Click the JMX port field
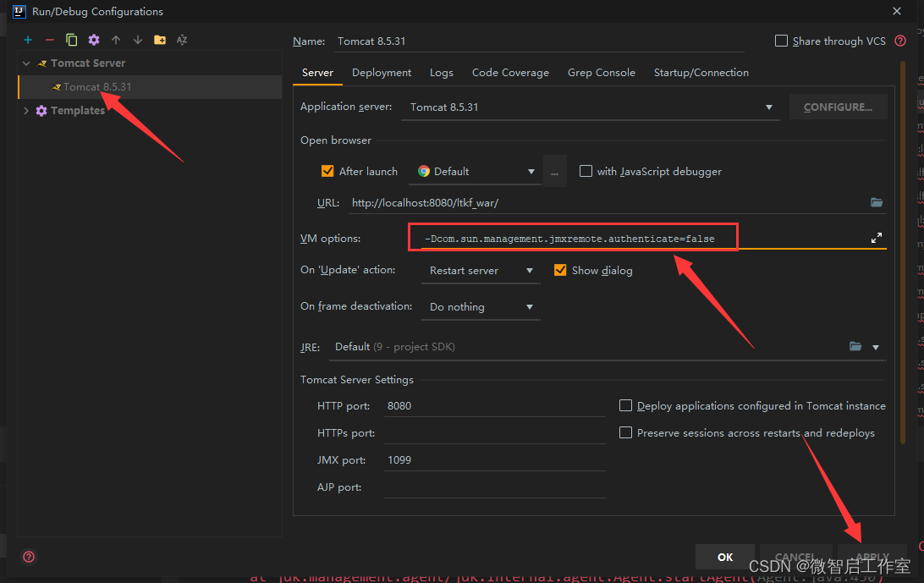Image resolution: width=924 pixels, height=583 pixels. [x=494, y=459]
